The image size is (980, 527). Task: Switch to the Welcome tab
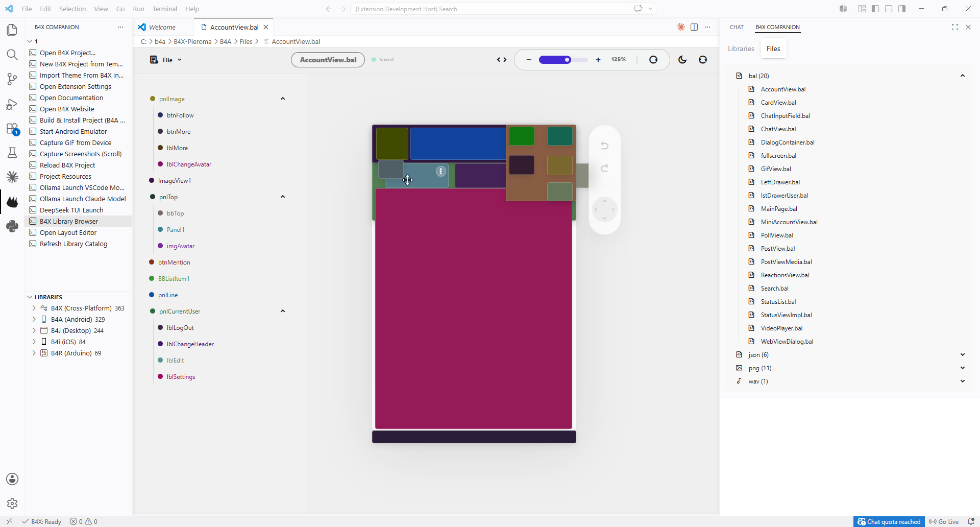click(x=162, y=27)
